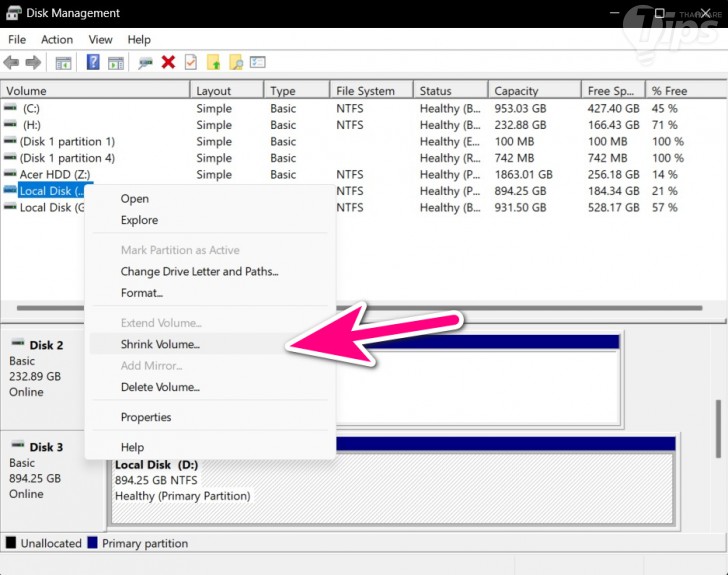Image resolution: width=728 pixels, height=575 pixels.
Task: Click the red X delete toolbar icon
Action: click(x=168, y=62)
